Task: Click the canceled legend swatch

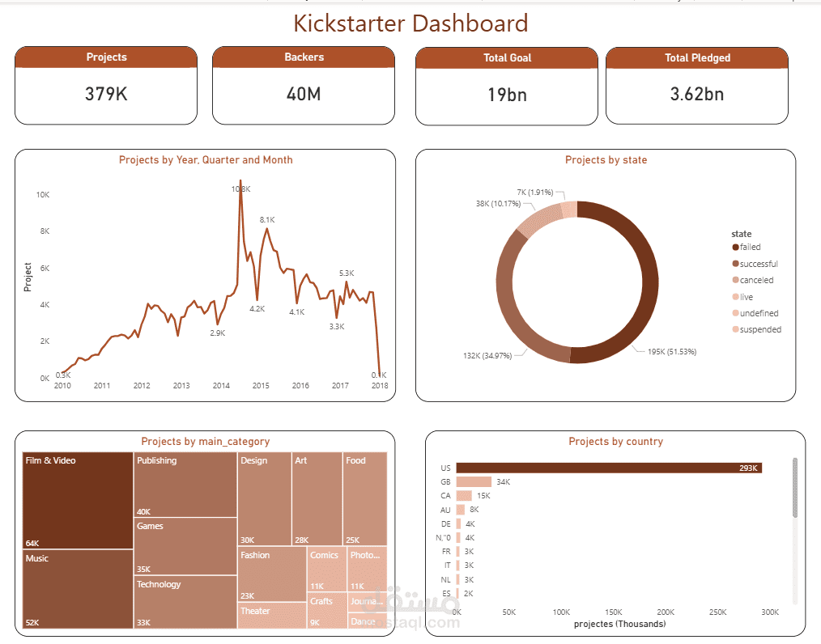Action: 736,280
